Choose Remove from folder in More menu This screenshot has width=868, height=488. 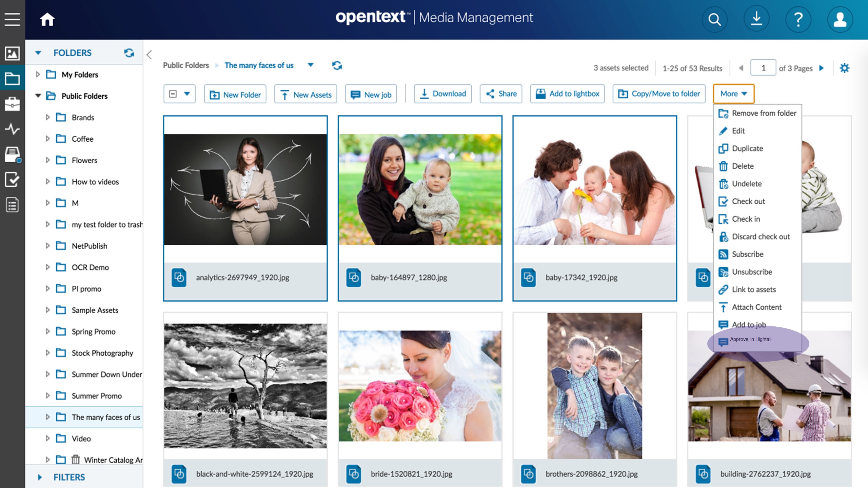click(x=757, y=113)
